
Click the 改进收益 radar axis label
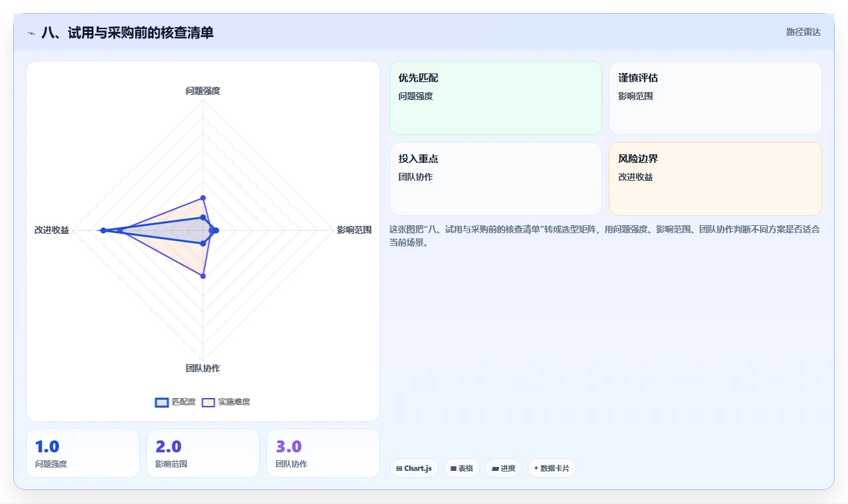coord(52,230)
